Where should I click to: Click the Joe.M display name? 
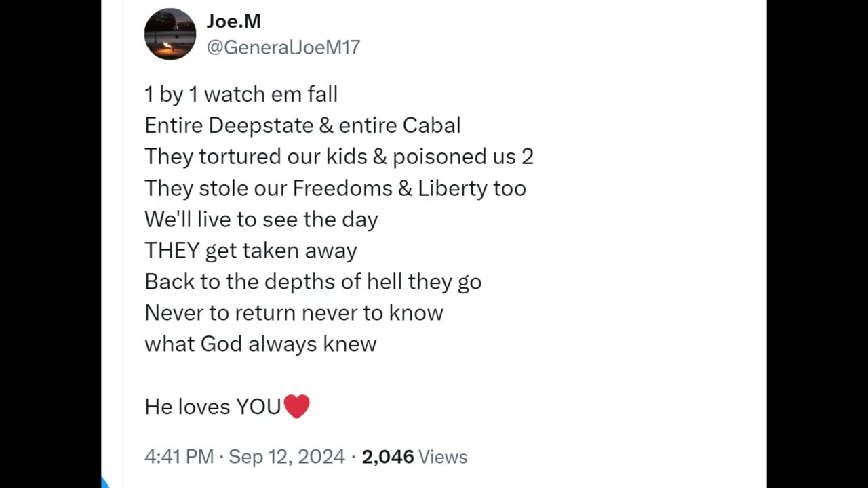[233, 22]
